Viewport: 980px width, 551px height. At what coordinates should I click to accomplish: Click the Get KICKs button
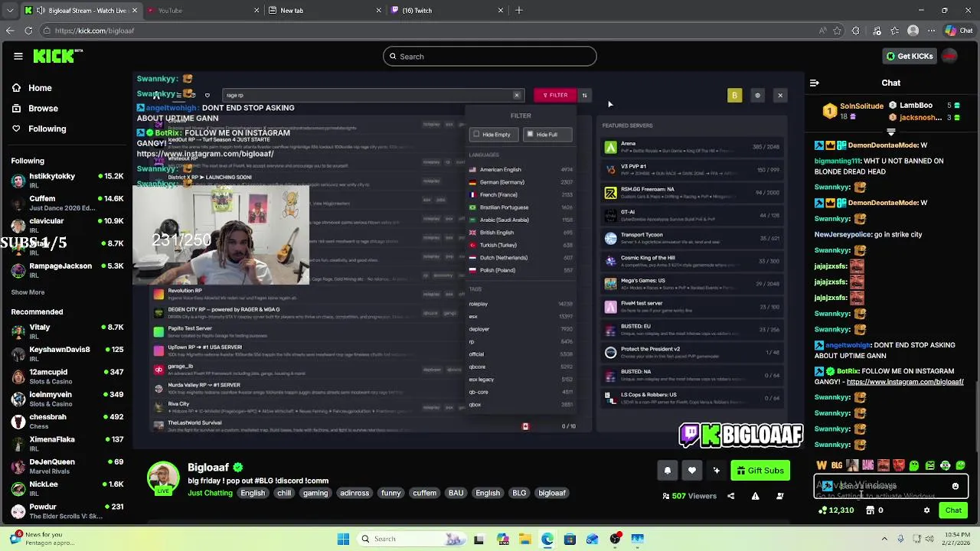coord(910,56)
